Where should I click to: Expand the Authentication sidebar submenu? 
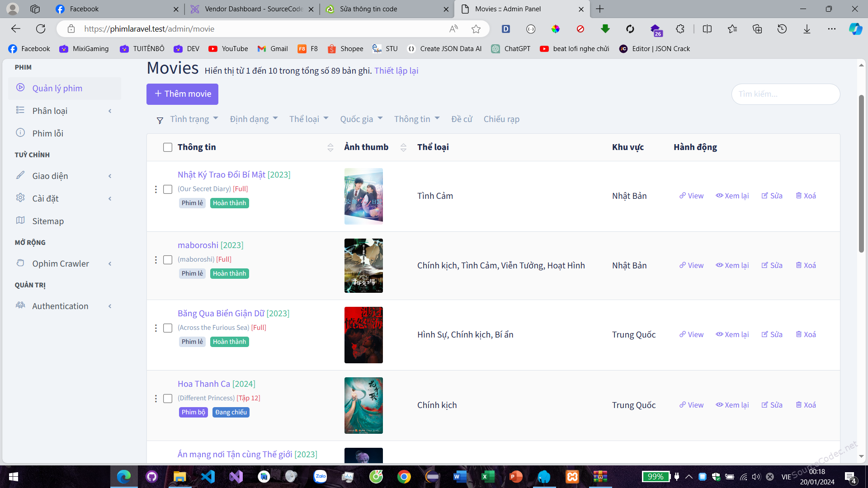(x=110, y=306)
